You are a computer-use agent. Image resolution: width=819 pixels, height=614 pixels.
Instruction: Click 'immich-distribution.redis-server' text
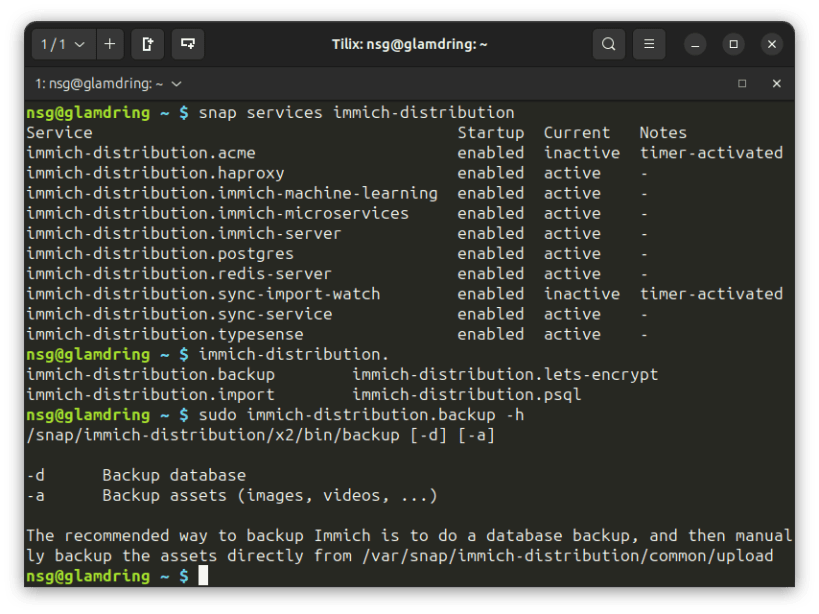(x=179, y=274)
